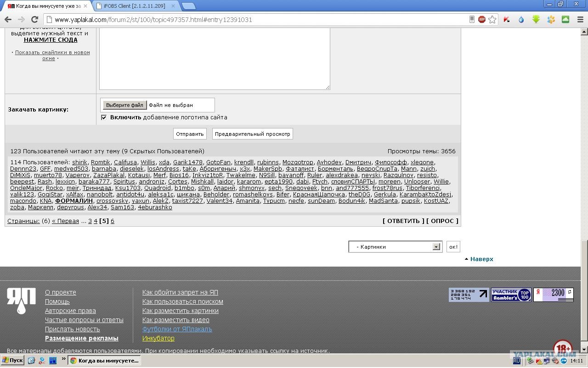Viewport: 588px width, 368px height.
Task: Jump to top via Наверх link
Action: (x=481, y=259)
